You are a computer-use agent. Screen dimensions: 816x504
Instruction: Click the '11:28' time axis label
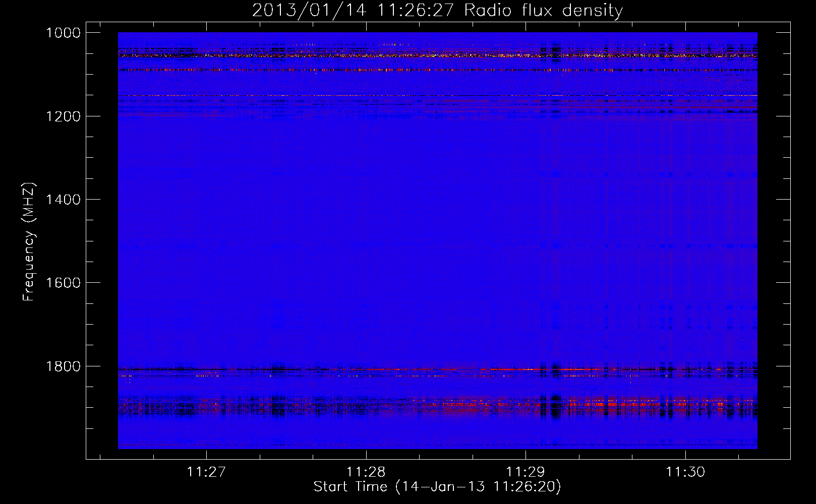coord(366,472)
